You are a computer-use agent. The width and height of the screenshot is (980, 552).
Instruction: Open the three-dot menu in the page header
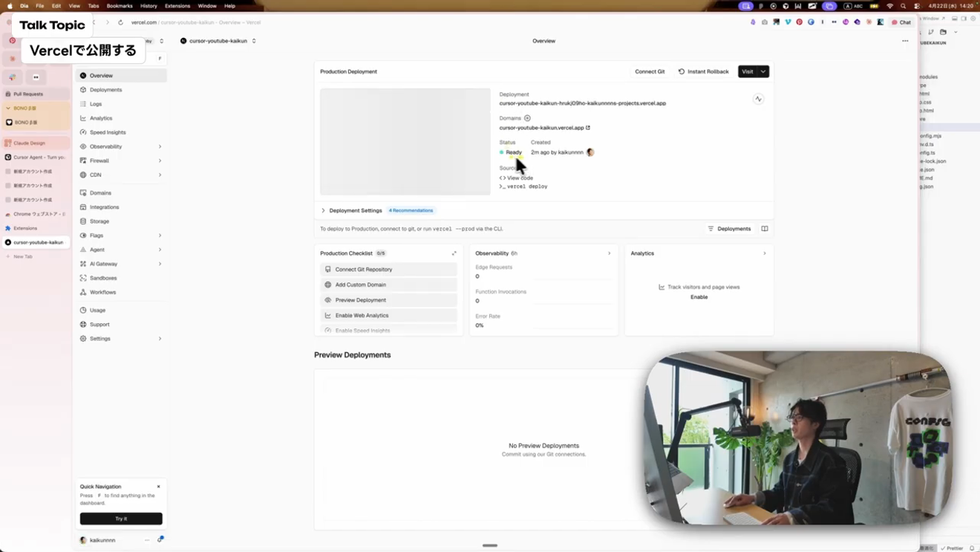click(x=905, y=41)
